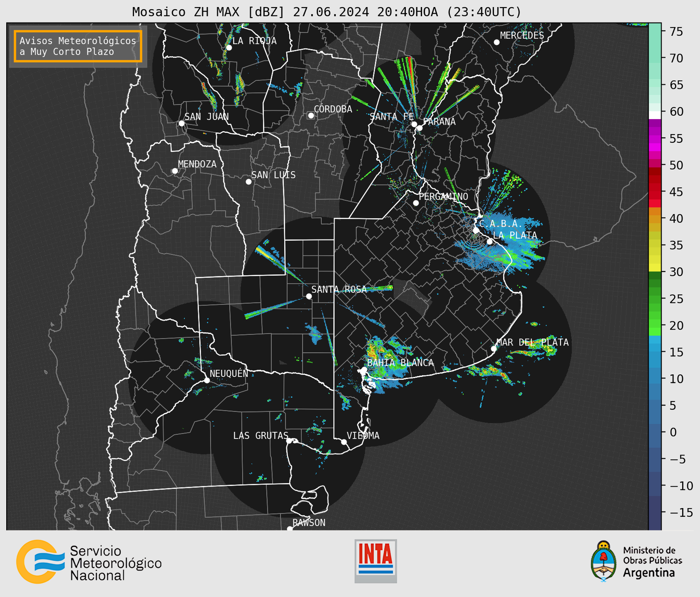Click the Santa Fe city dot

pyautogui.click(x=414, y=124)
